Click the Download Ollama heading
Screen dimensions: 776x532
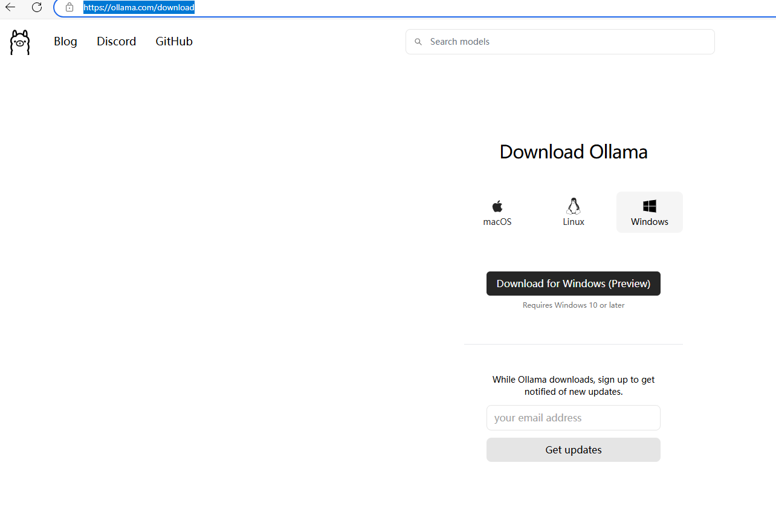pos(574,152)
